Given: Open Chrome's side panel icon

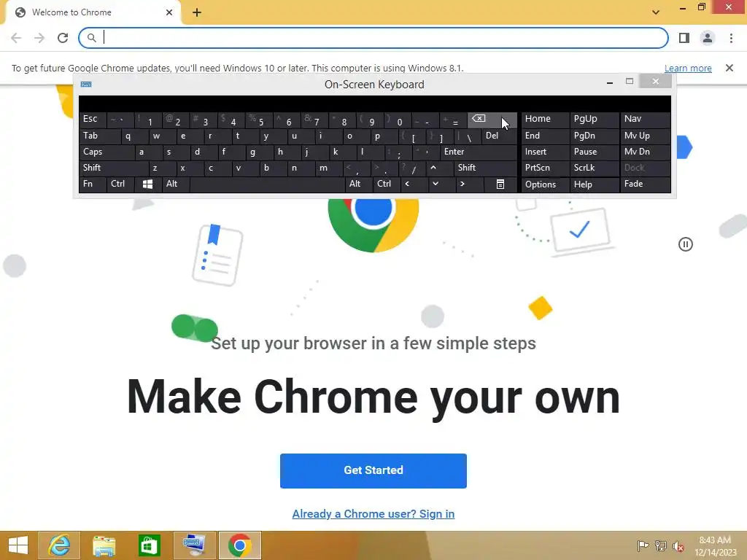Looking at the screenshot, I should point(684,38).
